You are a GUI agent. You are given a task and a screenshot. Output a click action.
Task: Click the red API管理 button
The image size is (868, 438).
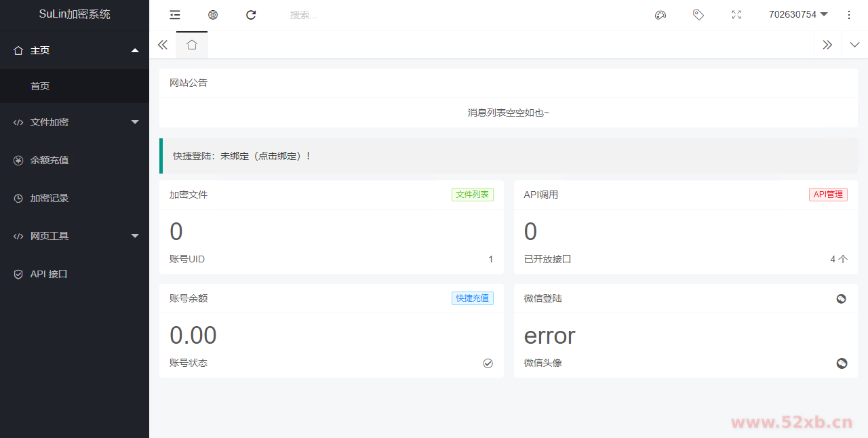pos(828,195)
